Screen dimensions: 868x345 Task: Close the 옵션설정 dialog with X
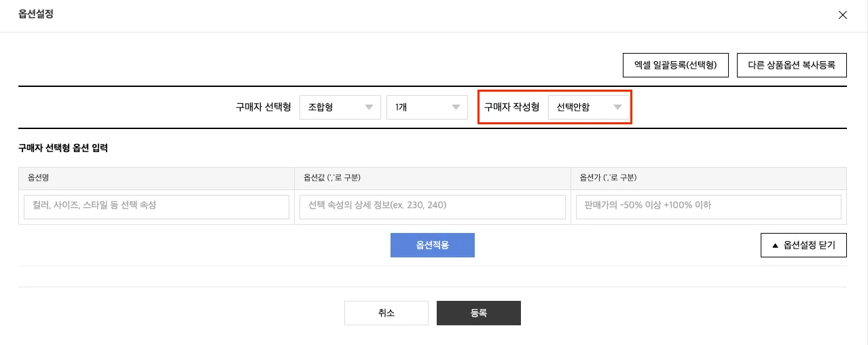(843, 15)
